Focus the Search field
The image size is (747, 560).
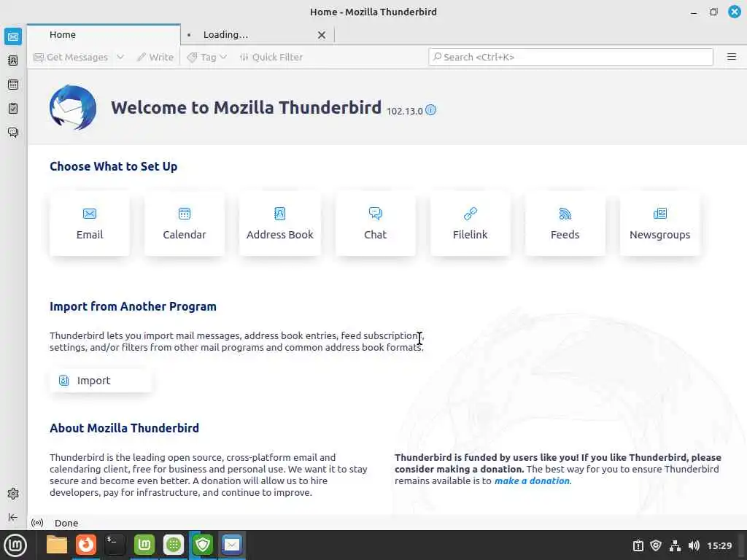tap(570, 57)
